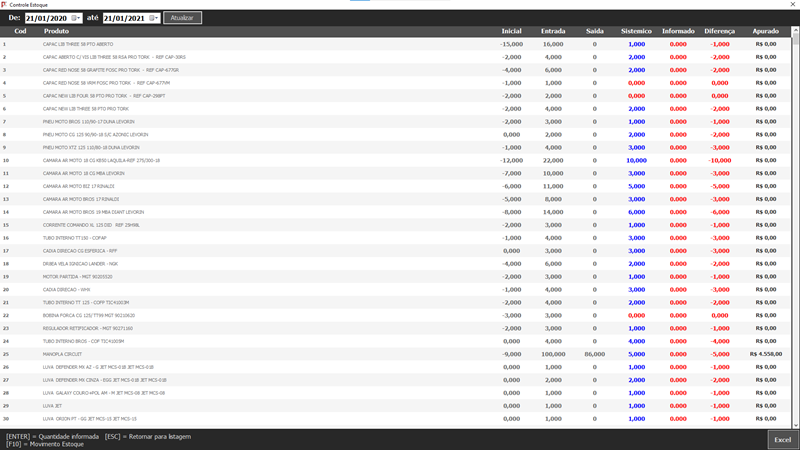Select CAPAC NEW LIB FOUR 58 PTO row
The image size is (800, 450).
(395, 96)
